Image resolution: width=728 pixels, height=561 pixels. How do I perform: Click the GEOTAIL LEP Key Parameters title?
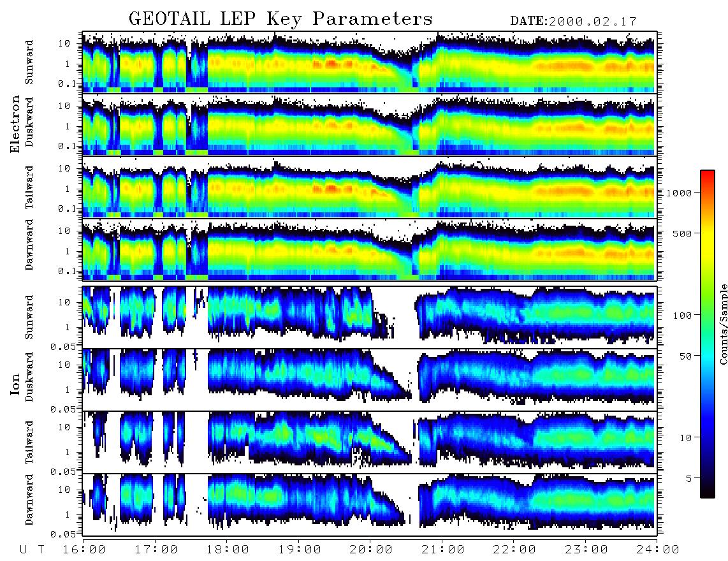coord(280,18)
